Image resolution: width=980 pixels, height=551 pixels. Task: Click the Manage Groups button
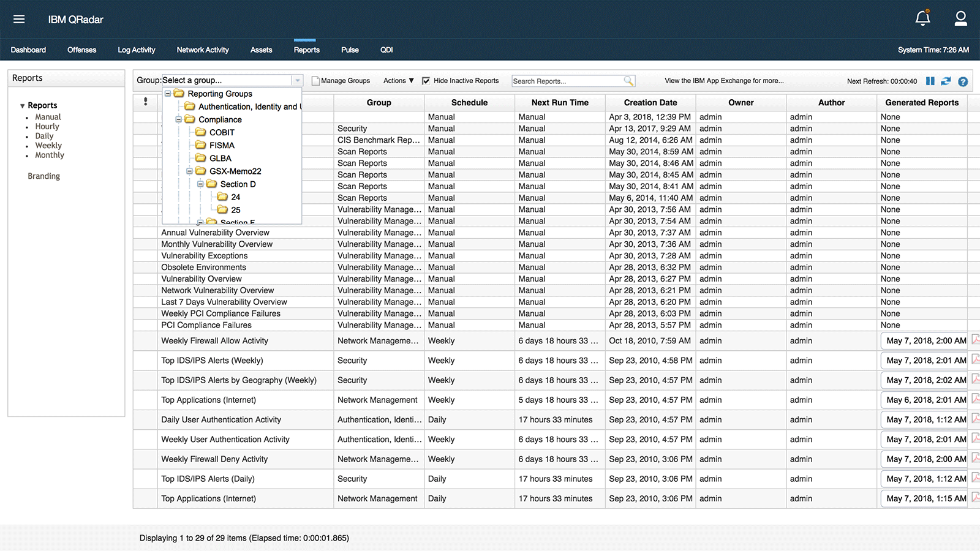pos(341,81)
